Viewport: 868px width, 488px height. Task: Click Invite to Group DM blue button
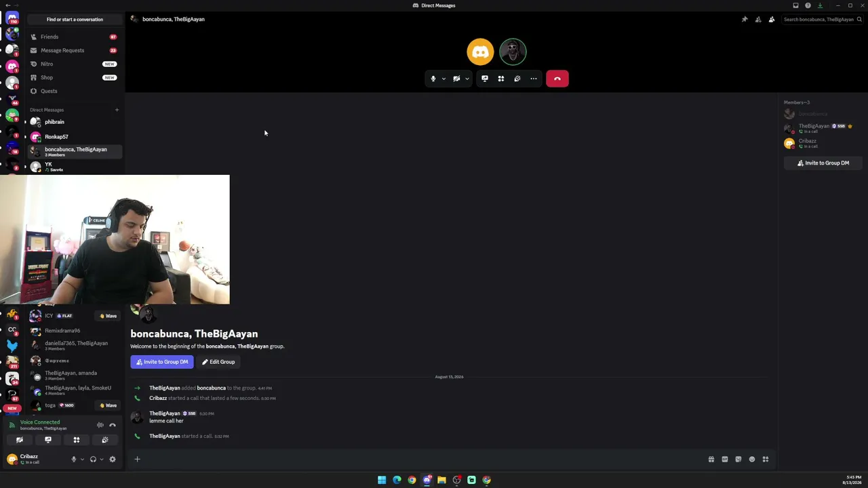(162, 362)
